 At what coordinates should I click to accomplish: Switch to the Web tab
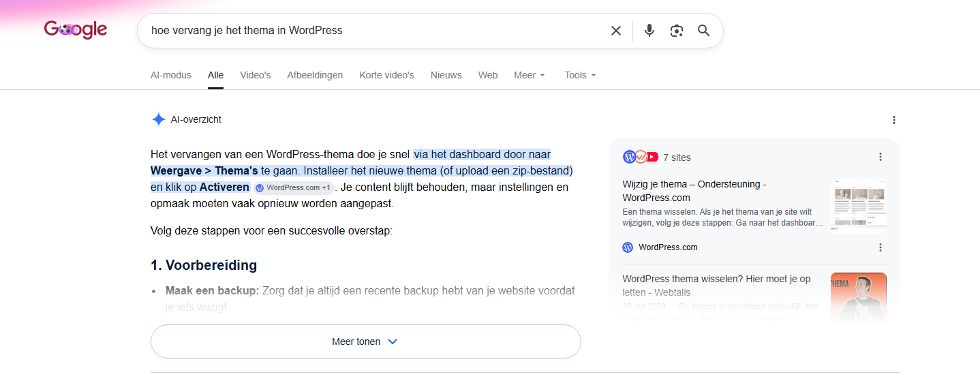pyautogui.click(x=488, y=75)
